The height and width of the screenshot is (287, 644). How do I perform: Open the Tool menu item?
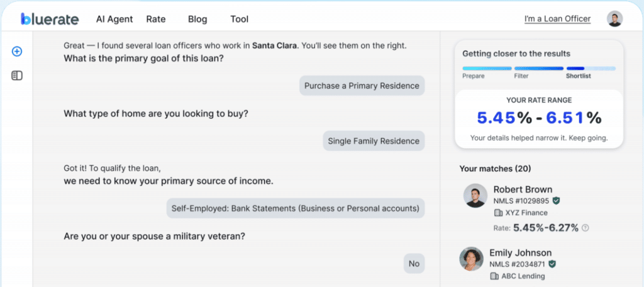239,19
